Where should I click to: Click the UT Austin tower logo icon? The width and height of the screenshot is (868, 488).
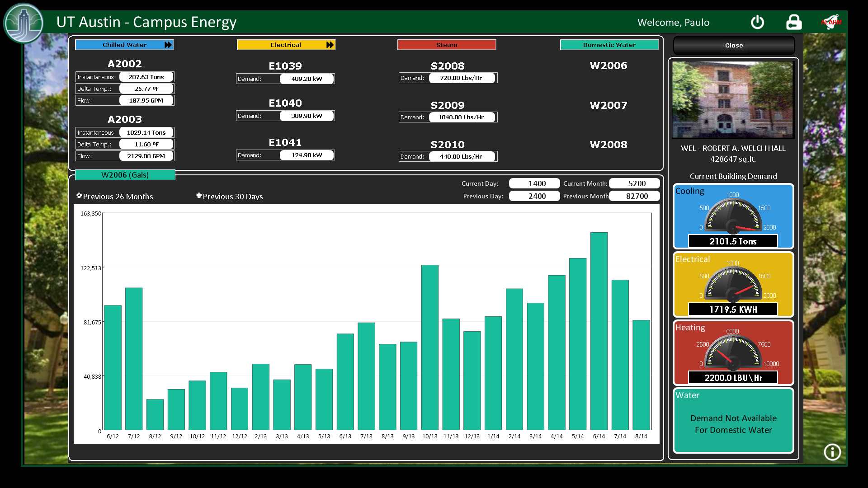(24, 23)
